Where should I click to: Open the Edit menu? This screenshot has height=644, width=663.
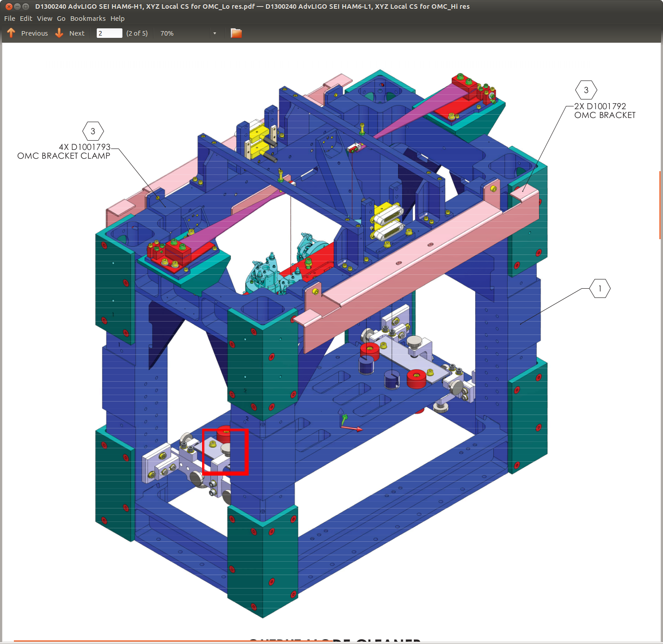26,19
